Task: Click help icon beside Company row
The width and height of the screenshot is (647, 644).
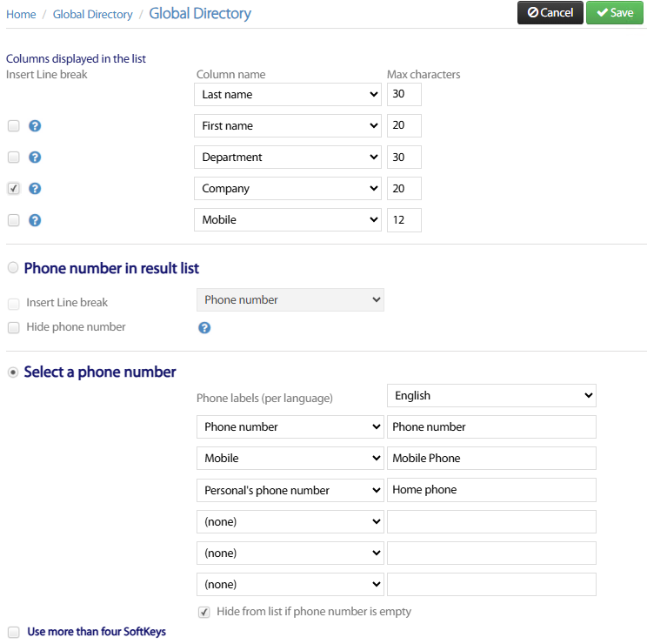Action: [x=35, y=189]
